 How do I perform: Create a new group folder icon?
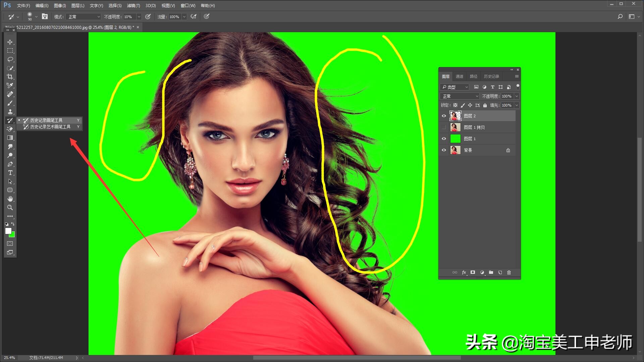pyautogui.click(x=491, y=273)
